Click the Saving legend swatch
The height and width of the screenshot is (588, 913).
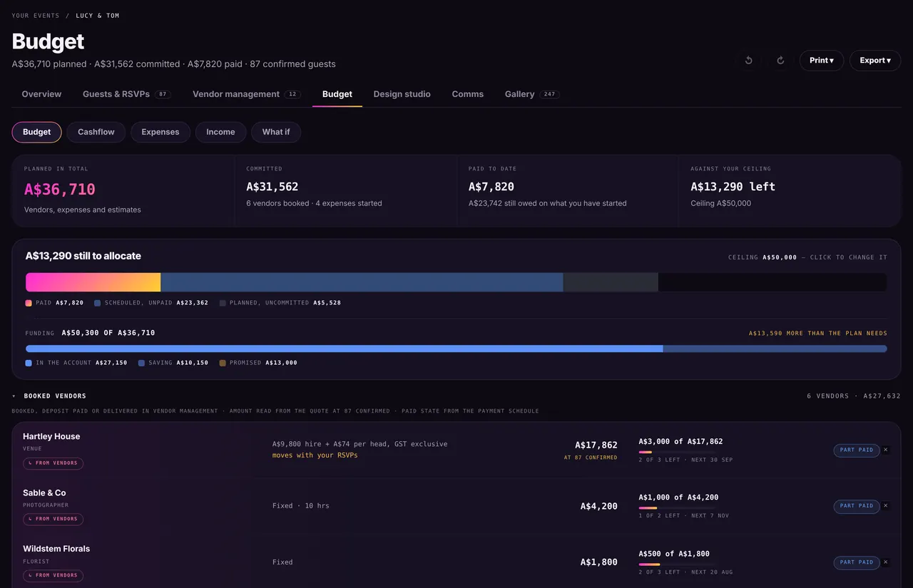tap(141, 363)
